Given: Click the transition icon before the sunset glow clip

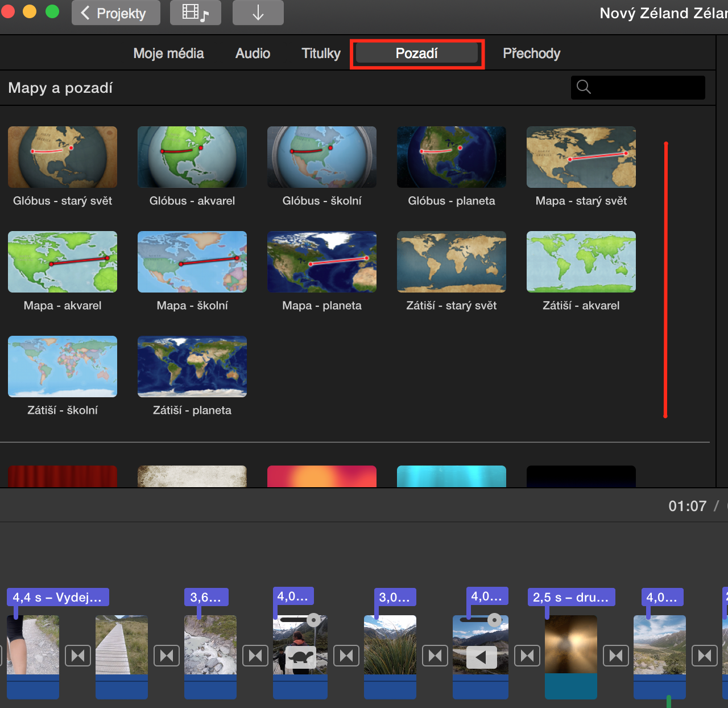Looking at the screenshot, I should click(x=527, y=656).
